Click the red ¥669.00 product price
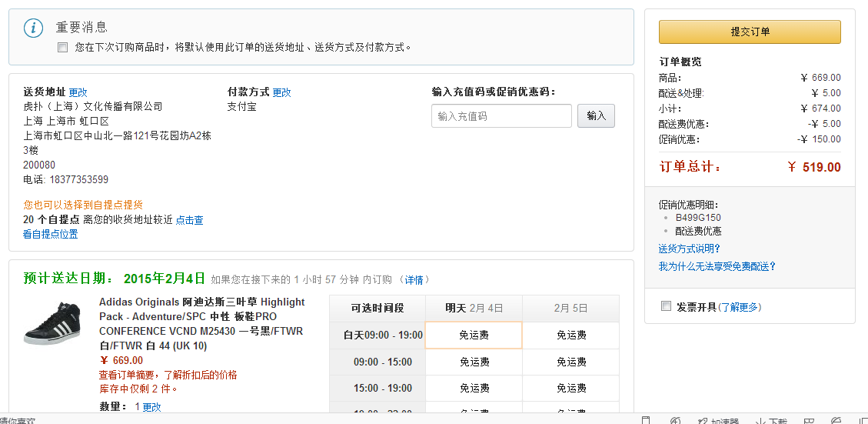Screen dimensions: 868x424 121,361
